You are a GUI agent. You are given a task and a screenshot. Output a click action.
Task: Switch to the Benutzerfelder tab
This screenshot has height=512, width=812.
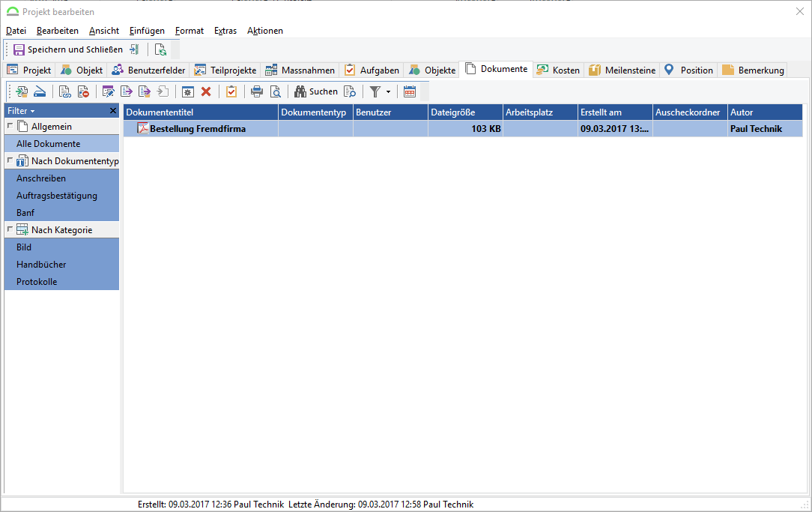click(x=148, y=70)
